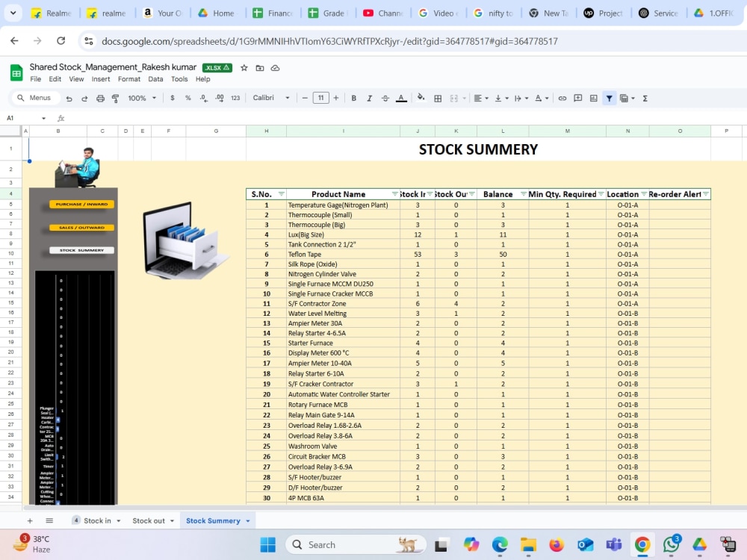747x560 pixels.
Task: Decrease font size with minus button
Action: pos(305,98)
